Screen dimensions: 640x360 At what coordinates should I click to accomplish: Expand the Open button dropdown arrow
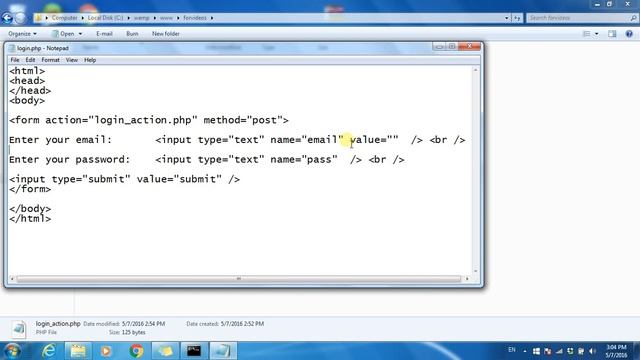[x=80, y=34]
